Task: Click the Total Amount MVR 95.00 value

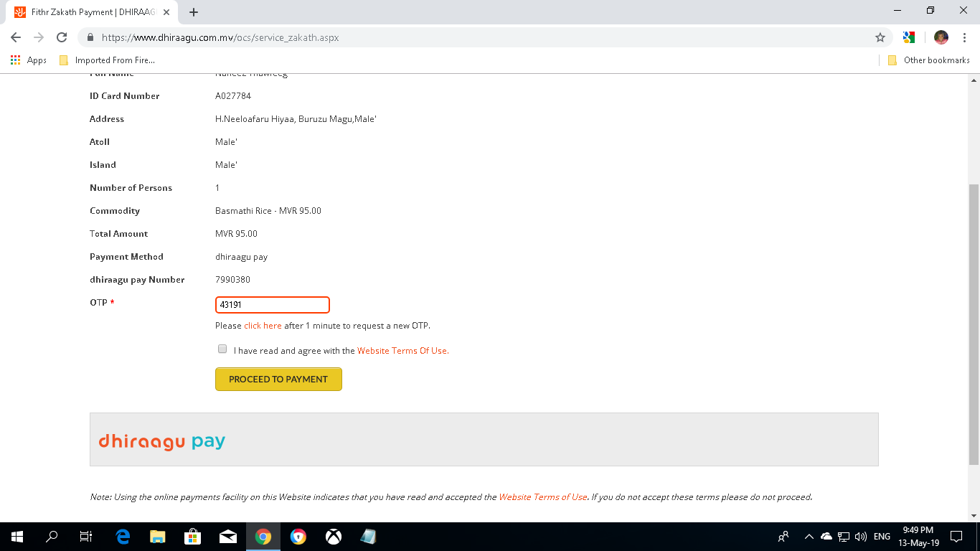Action: (x=236, y=234)
